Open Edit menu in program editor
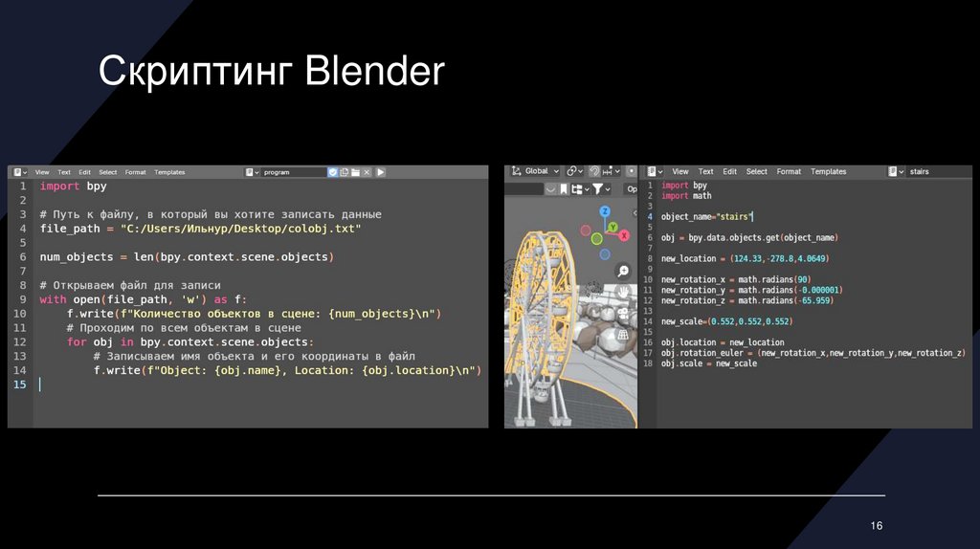This screenshot has height=549, width=980. (x=84, y=172)
